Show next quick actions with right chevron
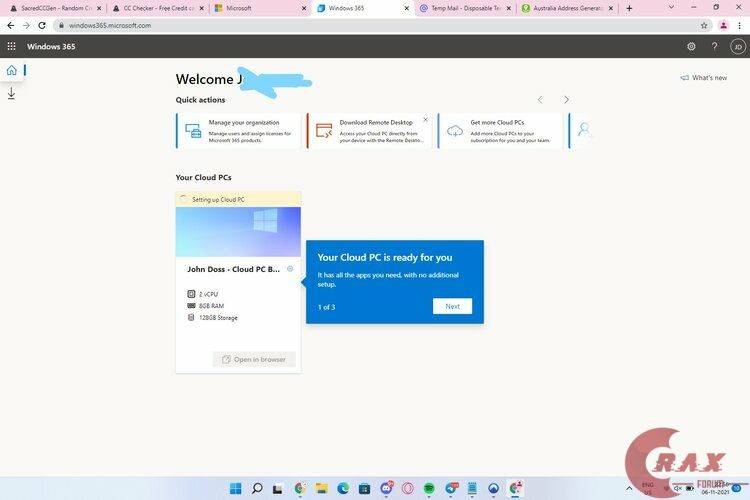Image resolution: width=750 pixels, height=500 pixels. (x=566, y=100)
